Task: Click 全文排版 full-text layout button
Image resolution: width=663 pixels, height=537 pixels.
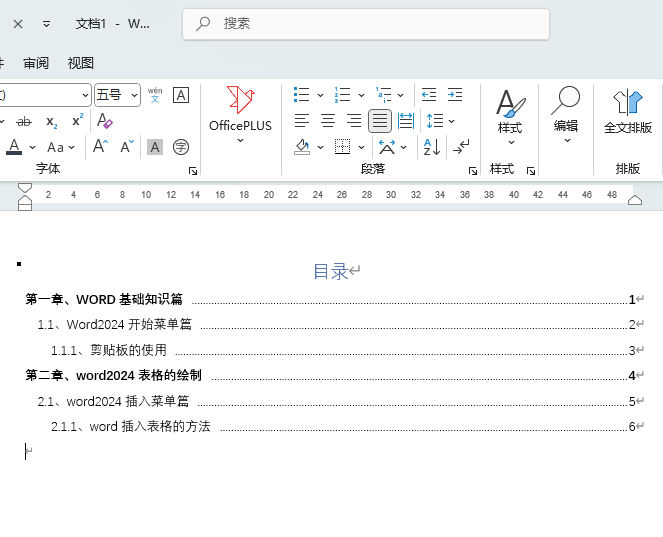Action: [x=628, y=111]
